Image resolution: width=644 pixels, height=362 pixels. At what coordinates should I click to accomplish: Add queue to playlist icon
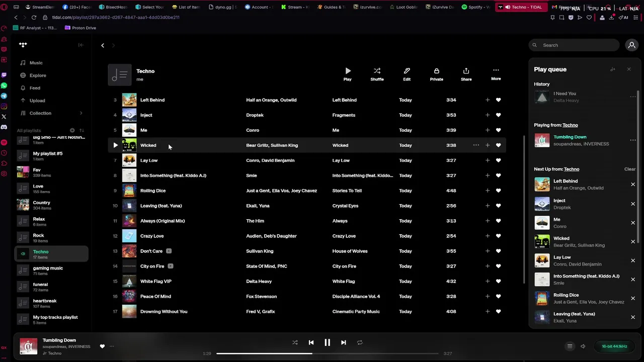pos(612,69)
